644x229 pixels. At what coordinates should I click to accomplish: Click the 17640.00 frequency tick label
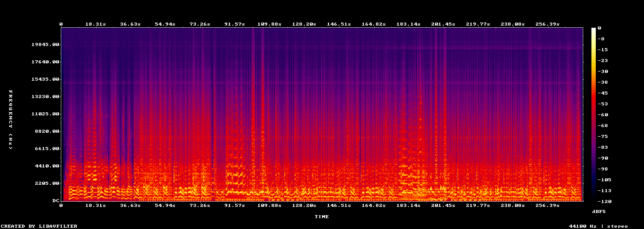45,62
